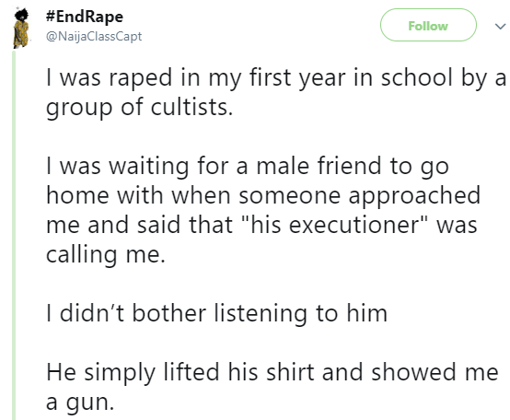
Task: Click the sentence "I didn't bother listening to him"
Action: (216, 313)
